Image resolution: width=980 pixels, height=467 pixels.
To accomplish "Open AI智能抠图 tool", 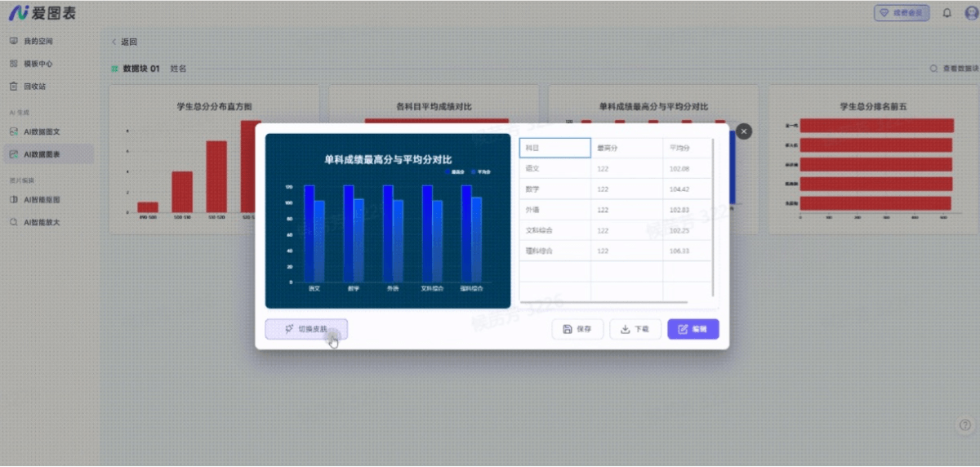I will 41,199.
